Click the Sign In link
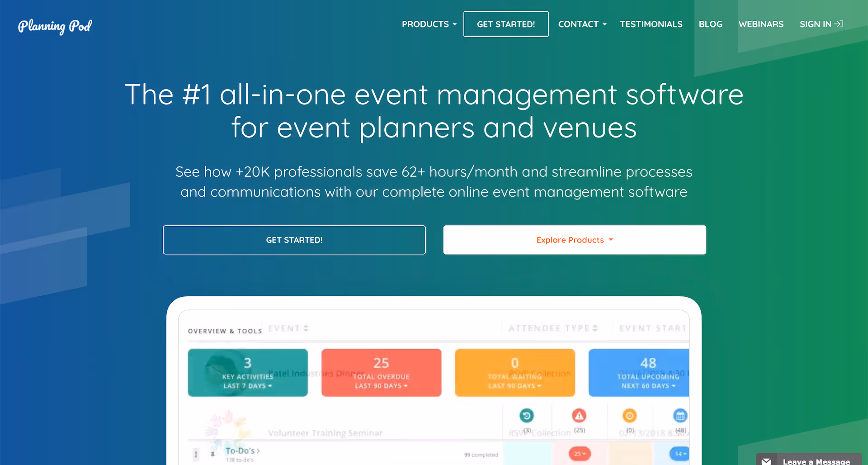This screenshot has height=465, width=868. point(821,24)
